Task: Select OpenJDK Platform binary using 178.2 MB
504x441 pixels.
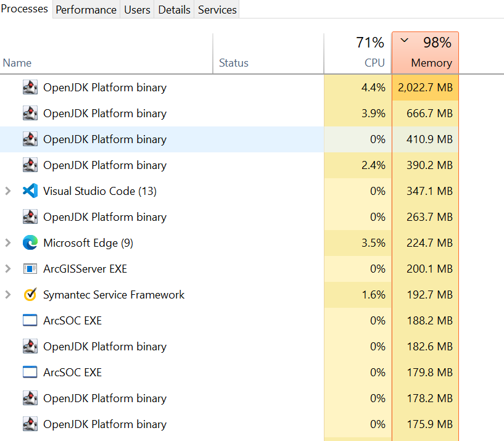Action: 105,398
